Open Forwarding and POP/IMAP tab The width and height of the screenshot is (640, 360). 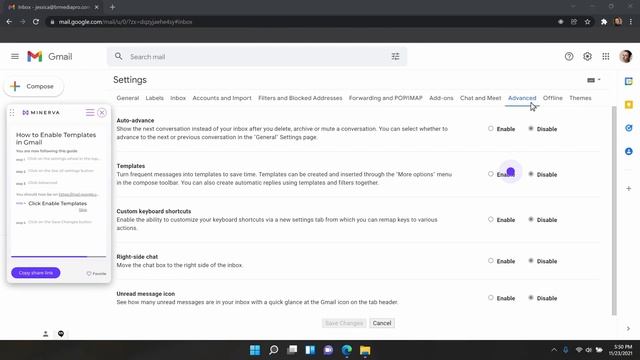pos(385,98)
